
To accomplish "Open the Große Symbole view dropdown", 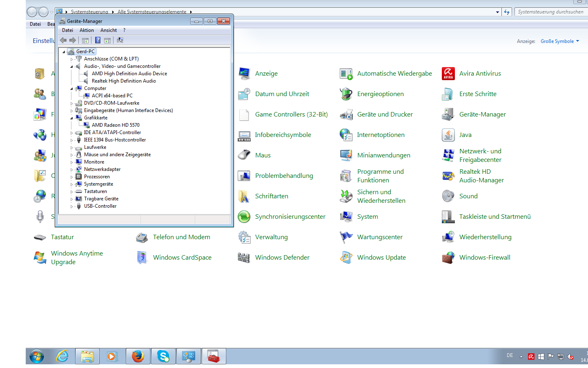I will 559,41.
